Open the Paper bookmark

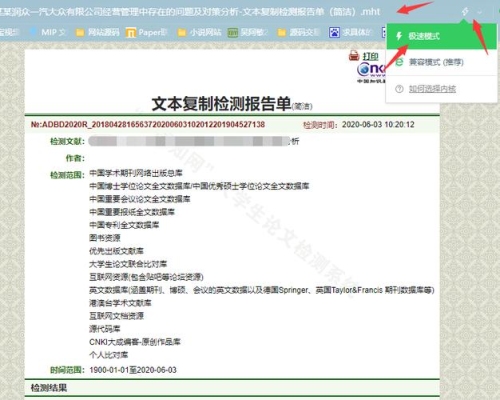(x=146, y=32)
